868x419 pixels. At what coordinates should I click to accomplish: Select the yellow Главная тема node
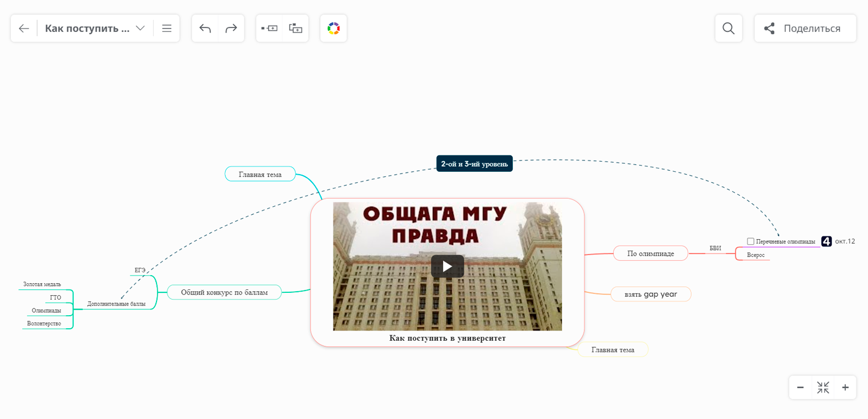pos(613,349)
